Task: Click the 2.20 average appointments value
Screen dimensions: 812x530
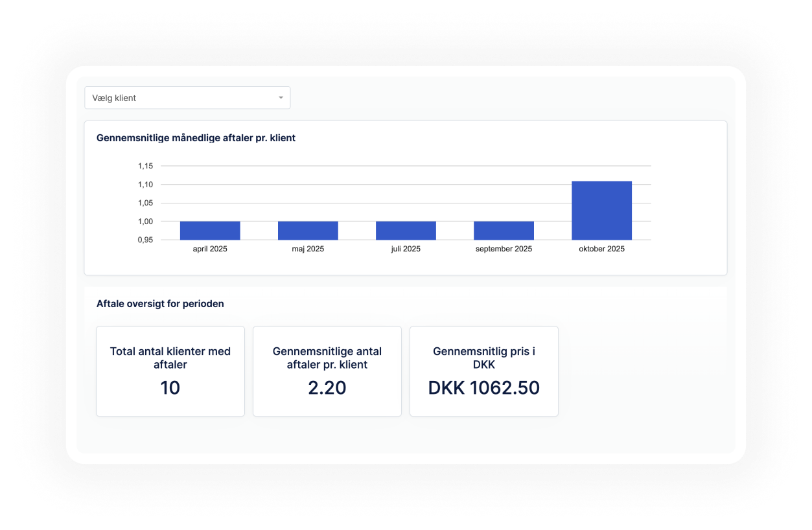Action: click(327, 387)
